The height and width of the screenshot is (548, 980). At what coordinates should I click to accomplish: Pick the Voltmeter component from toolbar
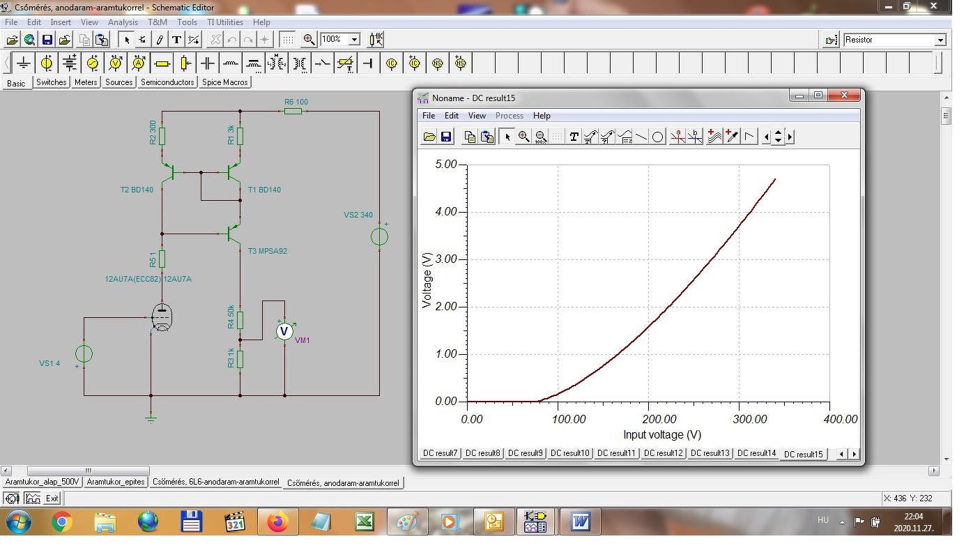[x=116, y=63]
